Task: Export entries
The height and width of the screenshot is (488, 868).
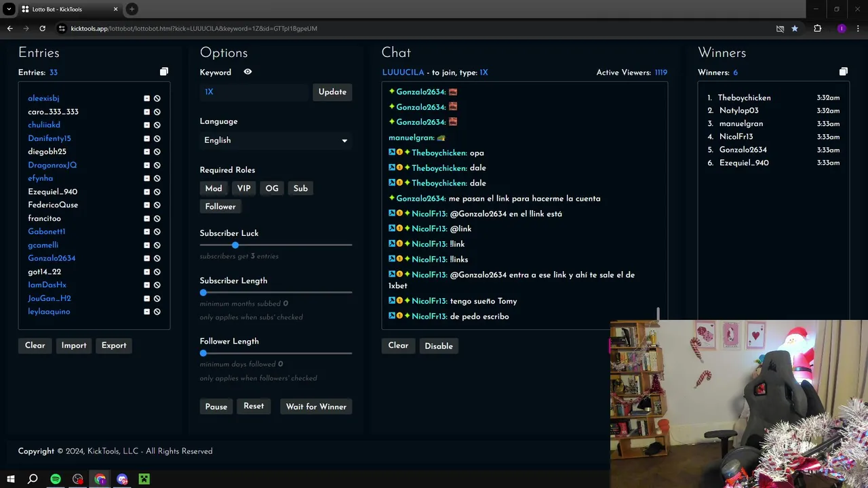Action: [x=114, y=346]
